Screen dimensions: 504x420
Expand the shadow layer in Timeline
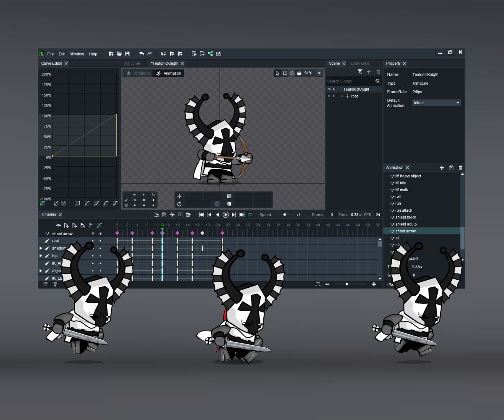(x=41, y=249)
